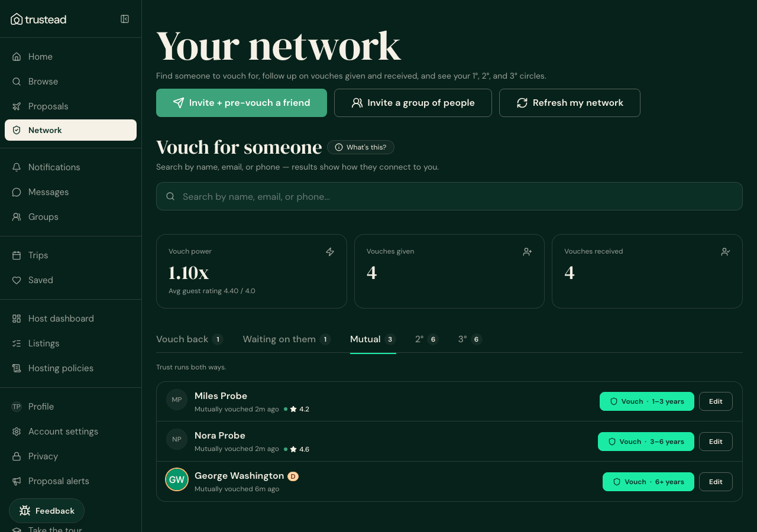Open the 2° circle tab
Viewport: 757px width, 532px height.
426,339
